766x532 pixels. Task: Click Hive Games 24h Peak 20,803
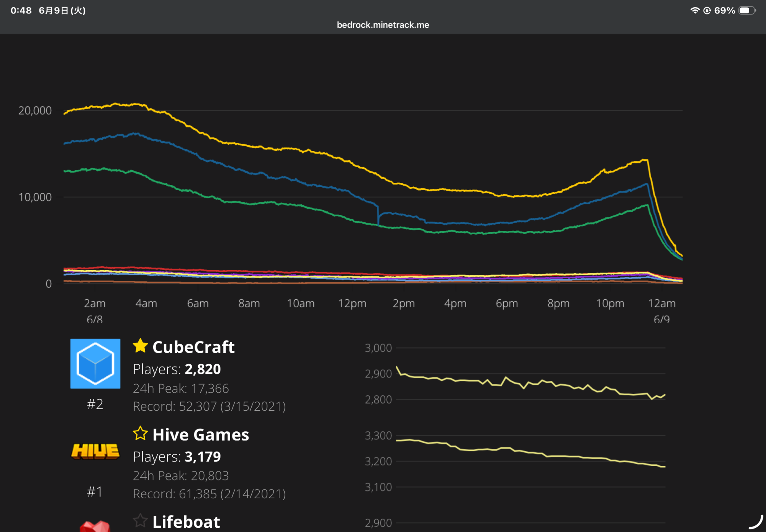pos(181,476)
